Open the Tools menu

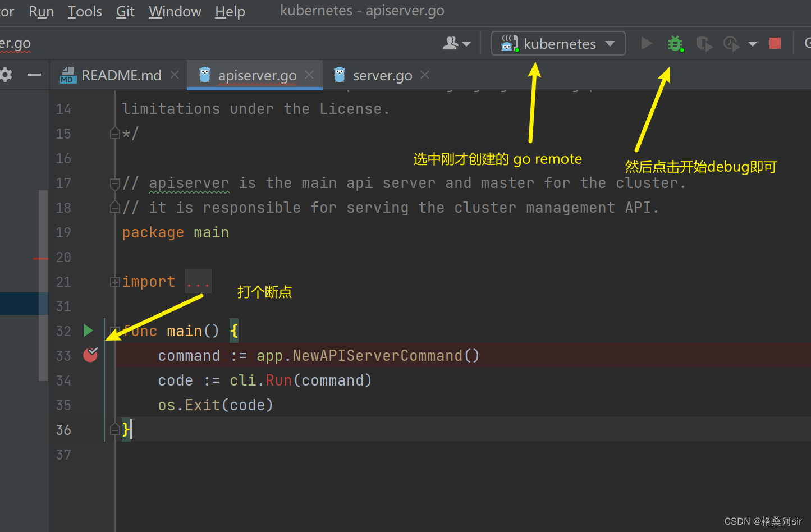[85, 11]
